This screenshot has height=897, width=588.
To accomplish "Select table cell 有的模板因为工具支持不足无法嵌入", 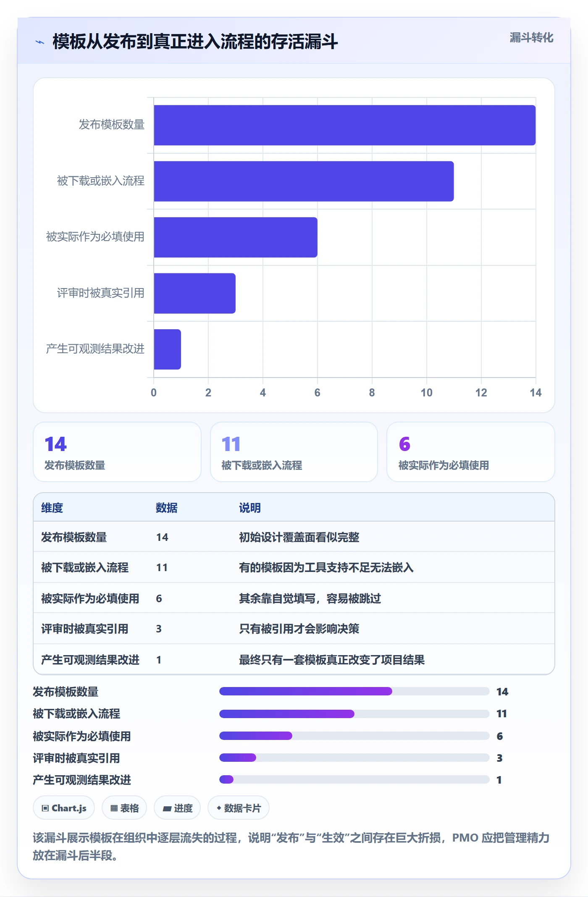I will 326,567.
